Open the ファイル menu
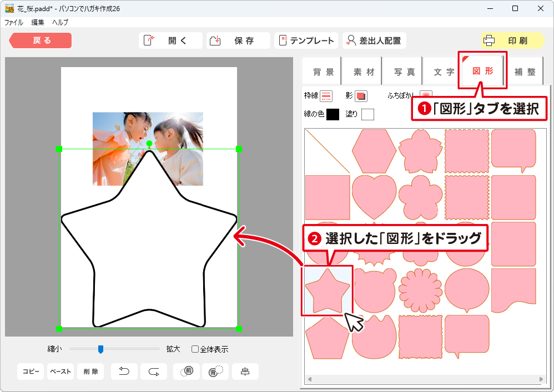Viewport: 554px width, 392px height. (14, 23)
